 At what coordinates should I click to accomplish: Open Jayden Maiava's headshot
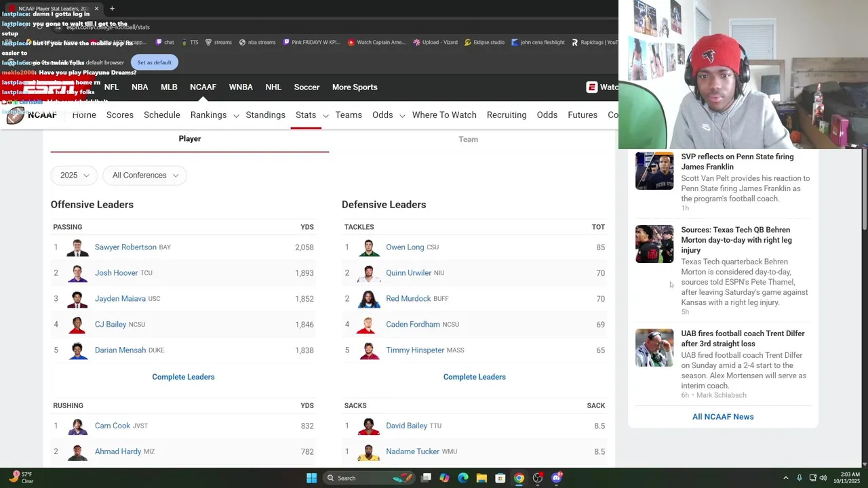pos(78,299)
